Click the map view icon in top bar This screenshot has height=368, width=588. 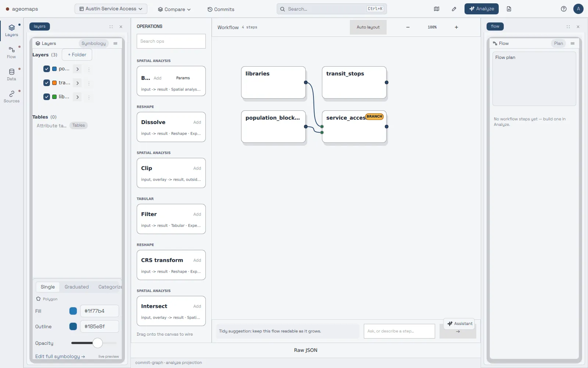(x=437, y=9)
